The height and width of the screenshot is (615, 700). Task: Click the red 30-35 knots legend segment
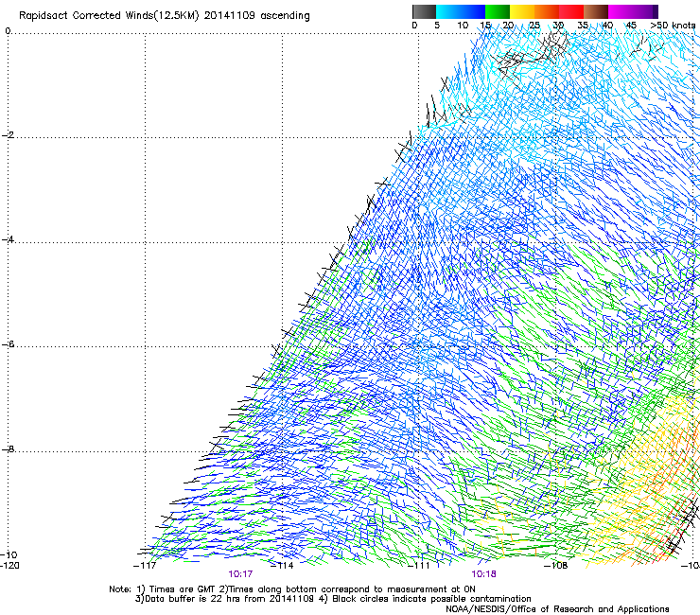click(571, 11)
